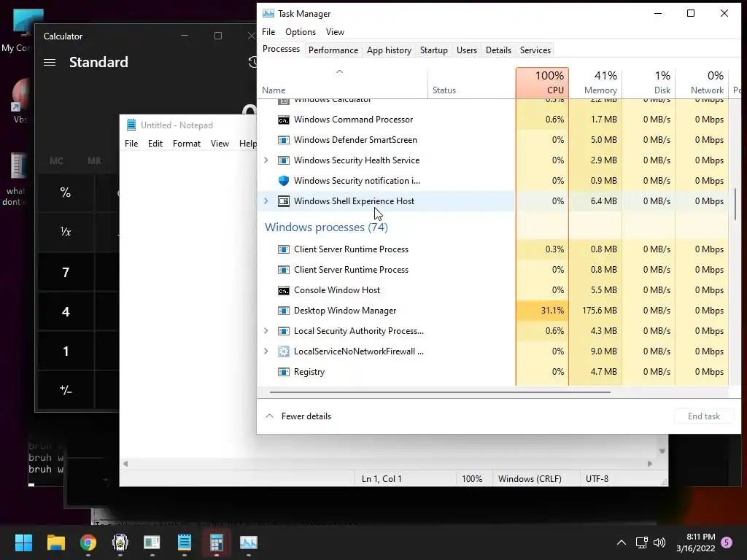The width and height of the screenshot is (747, 560).
Task: Collapse view with Fewer details
Action: 298,416
